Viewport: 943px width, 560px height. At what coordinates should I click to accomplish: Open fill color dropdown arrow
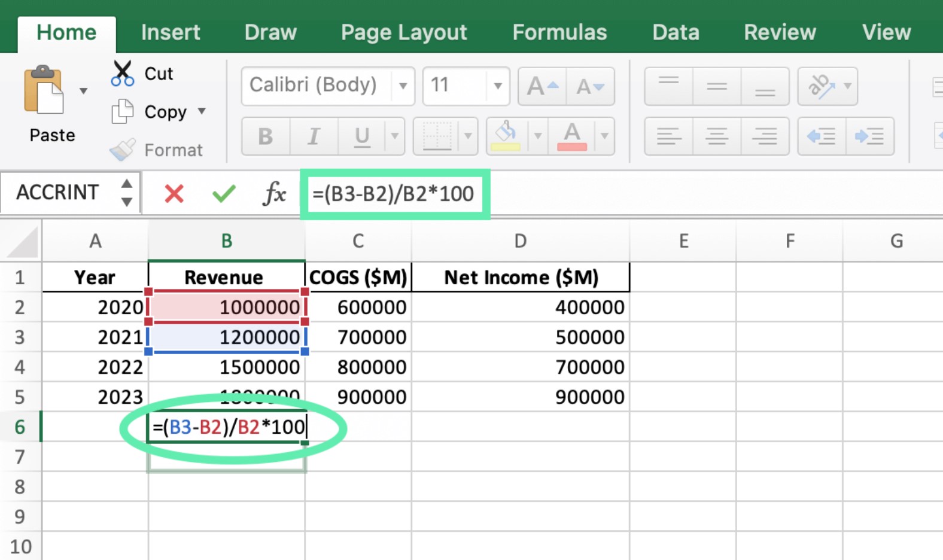(x=538, y=136)
